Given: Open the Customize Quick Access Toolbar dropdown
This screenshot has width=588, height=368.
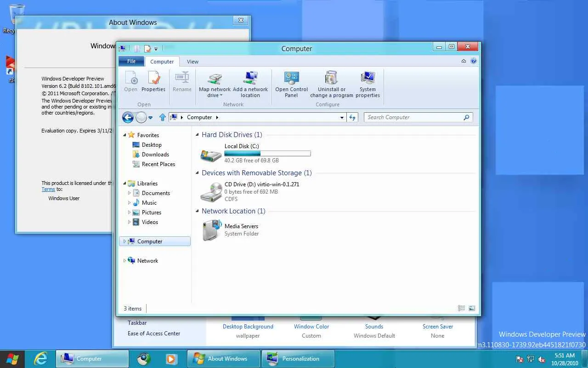Looking at the screenshot, I should tap(156, 49).
